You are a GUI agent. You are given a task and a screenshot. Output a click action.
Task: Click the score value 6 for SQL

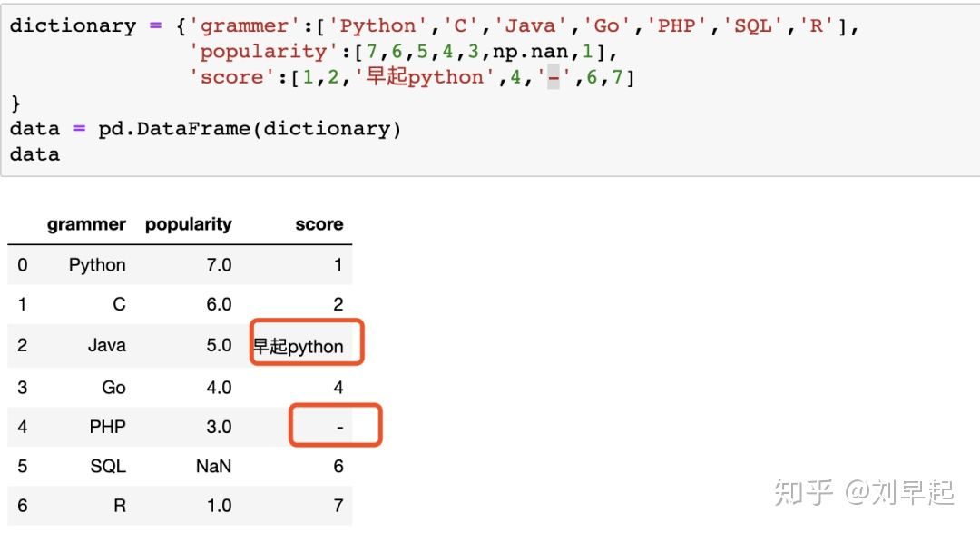[338, 466]
